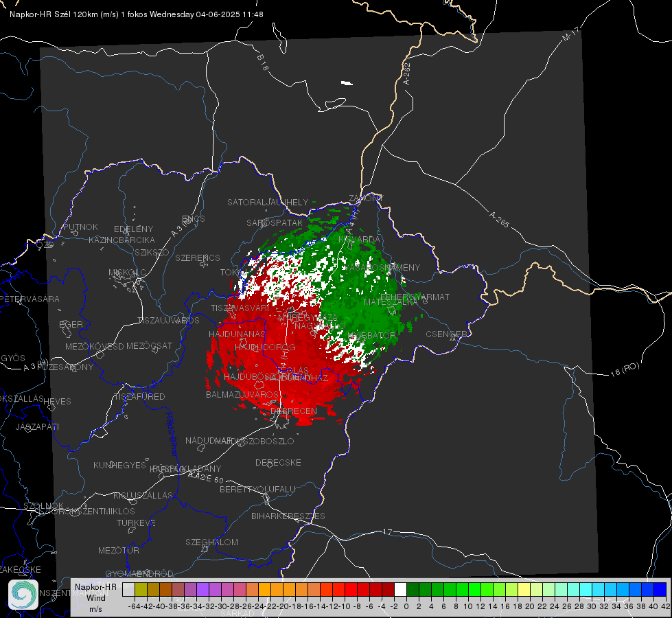Image resolution: width=672 pixels, height=618 pixels.
Task: Click the DERECSKE city label
Action: 278,462
